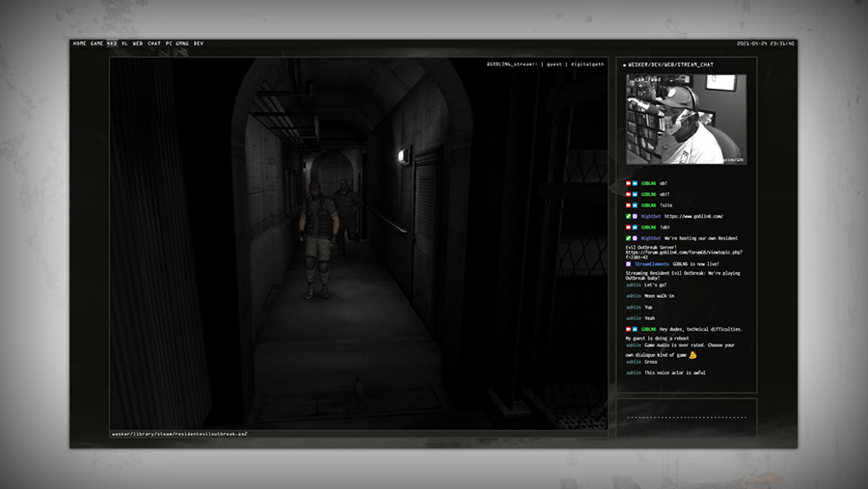Click the yellow emoji after 'kind of game'
This screenshot has width=868, height=489.
pyautogui.click(x=692, y=354)
